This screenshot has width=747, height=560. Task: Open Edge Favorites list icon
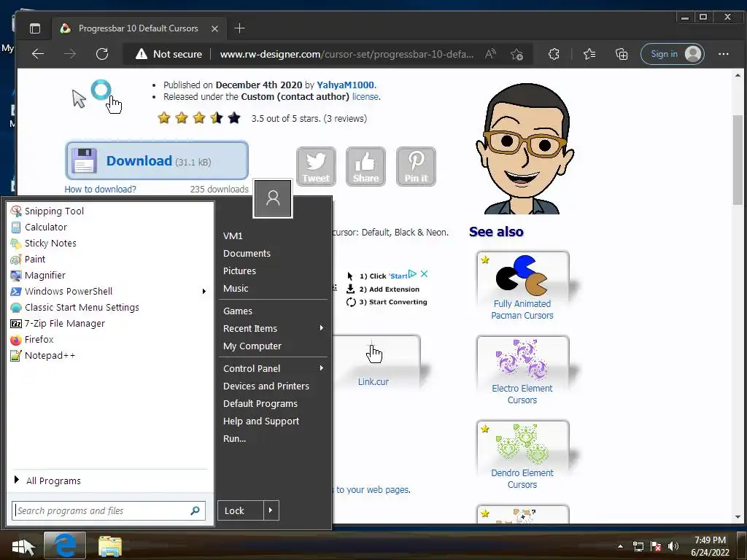[x=589, y=54]
